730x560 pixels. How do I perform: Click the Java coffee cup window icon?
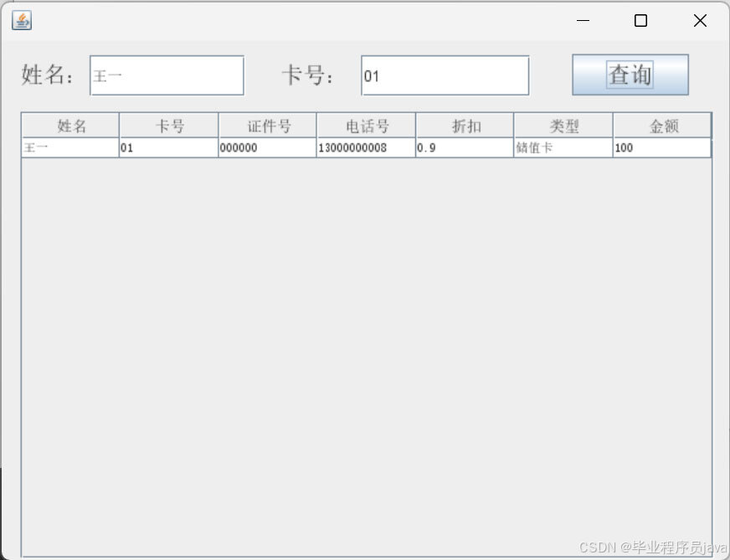point(22,20)
